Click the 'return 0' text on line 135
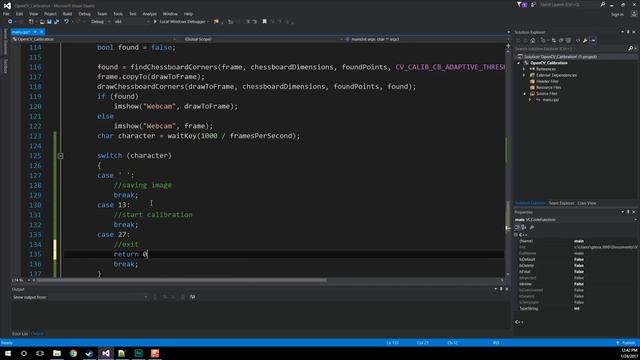Image resolution: width=640 pixels, height=360 pixels. [x=130, y=254]
